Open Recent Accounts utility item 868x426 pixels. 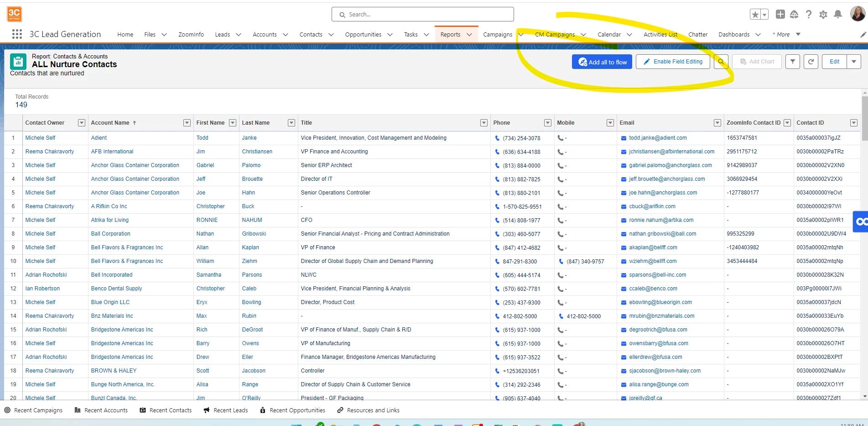coord(101,410)
